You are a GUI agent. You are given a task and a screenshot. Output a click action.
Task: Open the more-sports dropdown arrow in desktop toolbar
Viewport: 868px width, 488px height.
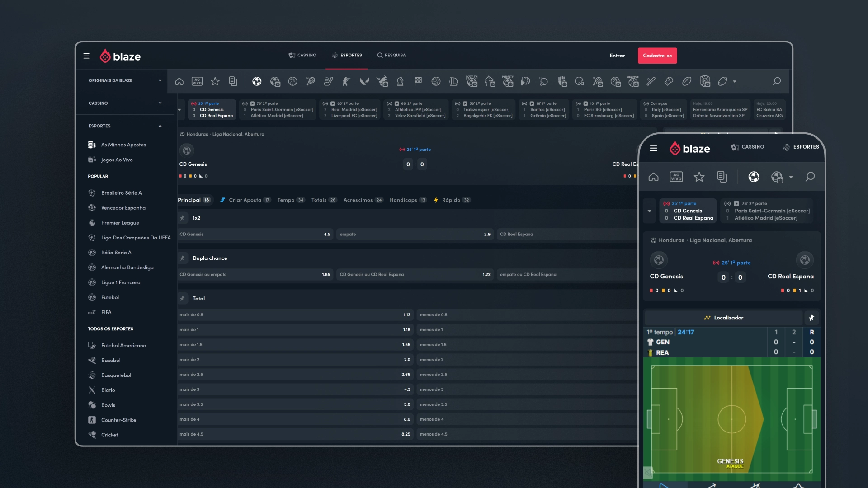(x=735, y=82)
